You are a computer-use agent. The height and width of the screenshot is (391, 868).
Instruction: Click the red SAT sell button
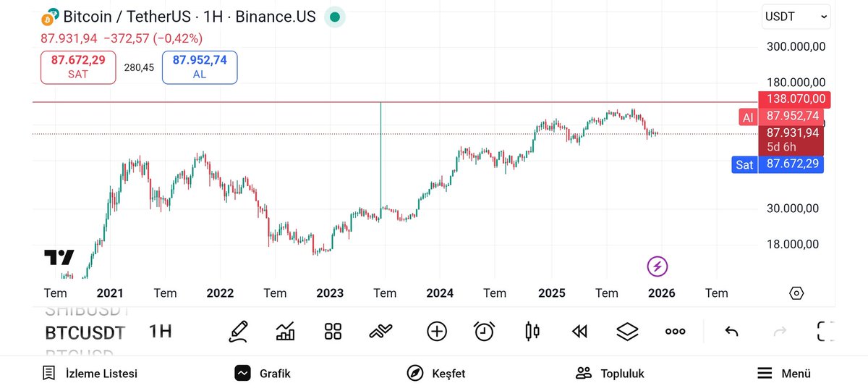click(x=77, y=67)
